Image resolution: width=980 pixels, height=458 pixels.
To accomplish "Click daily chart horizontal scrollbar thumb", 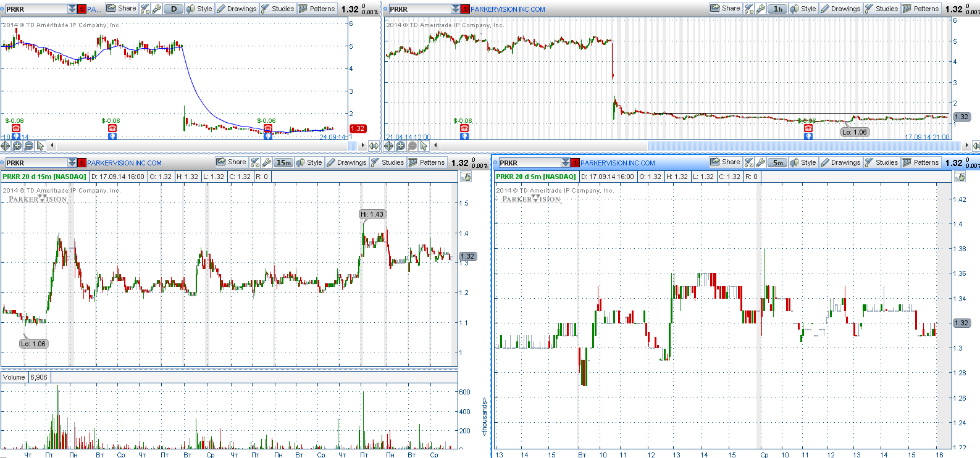I will pyautogui.click(x=353, y=146).
